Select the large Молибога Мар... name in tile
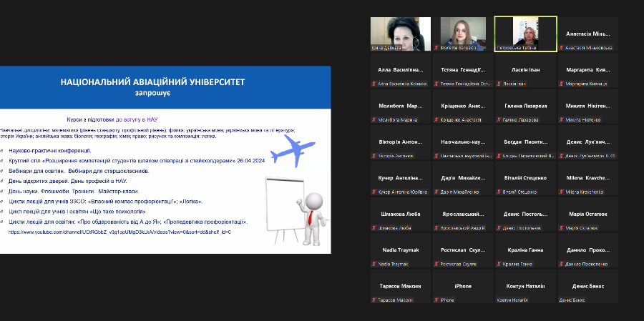 401,106
